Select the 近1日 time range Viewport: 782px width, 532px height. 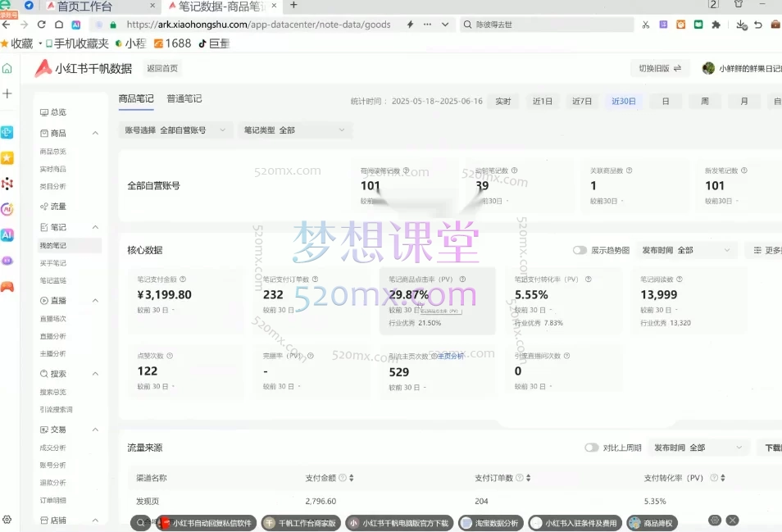point(543,101)
